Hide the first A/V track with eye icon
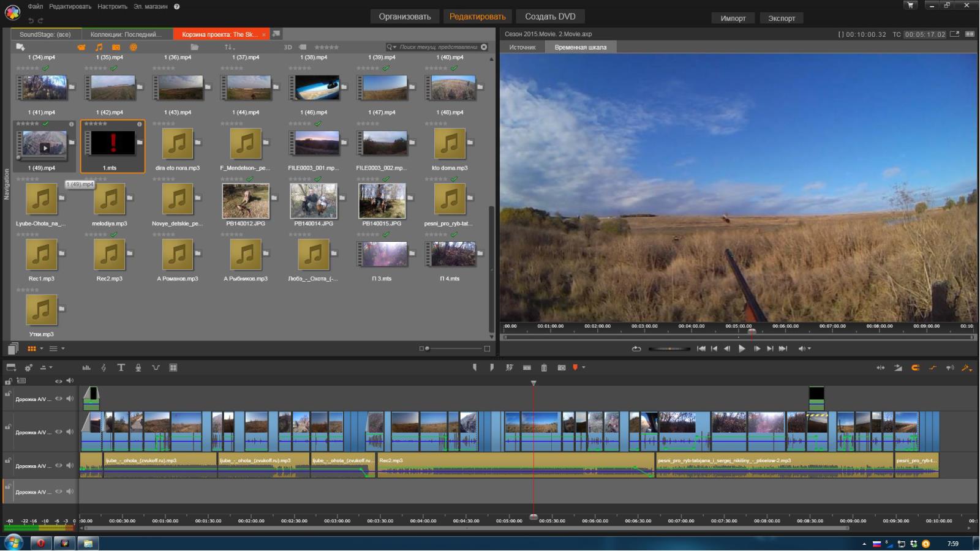This screenshot has height=551, width=980. (x=59, y=399)
